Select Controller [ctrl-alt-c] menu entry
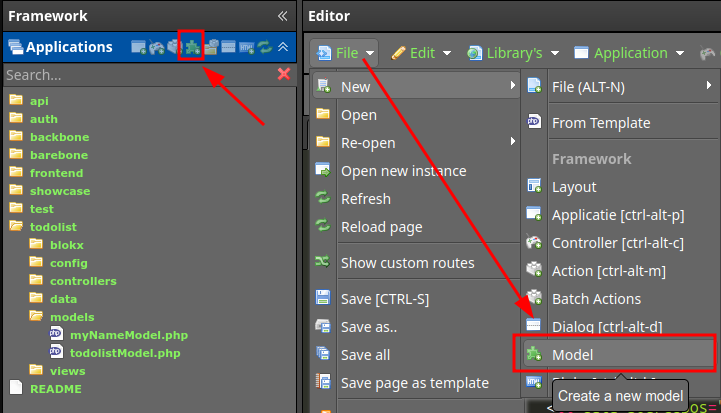 tap(619, 243)
